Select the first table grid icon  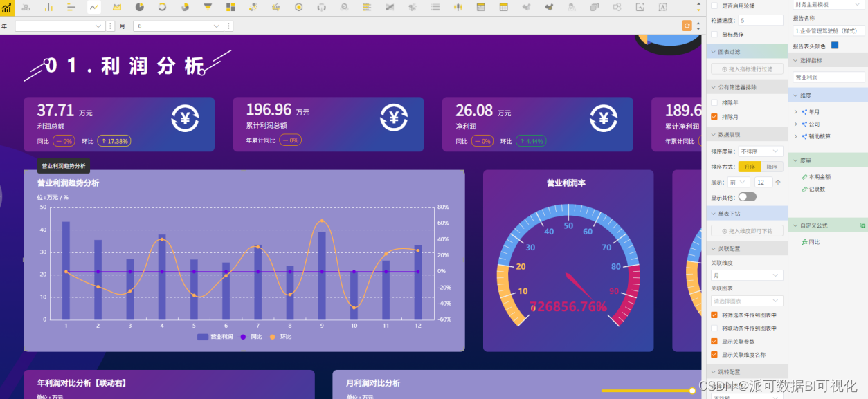480,7
